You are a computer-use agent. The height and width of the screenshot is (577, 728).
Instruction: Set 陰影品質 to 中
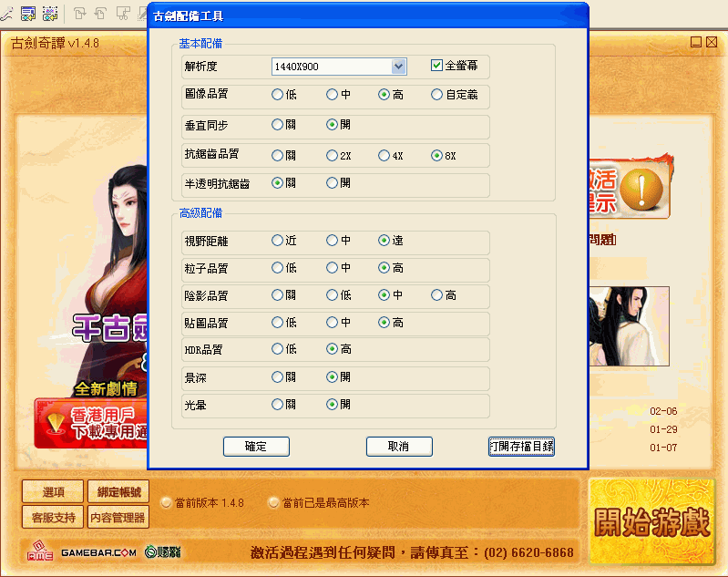(x=384, y=295)
